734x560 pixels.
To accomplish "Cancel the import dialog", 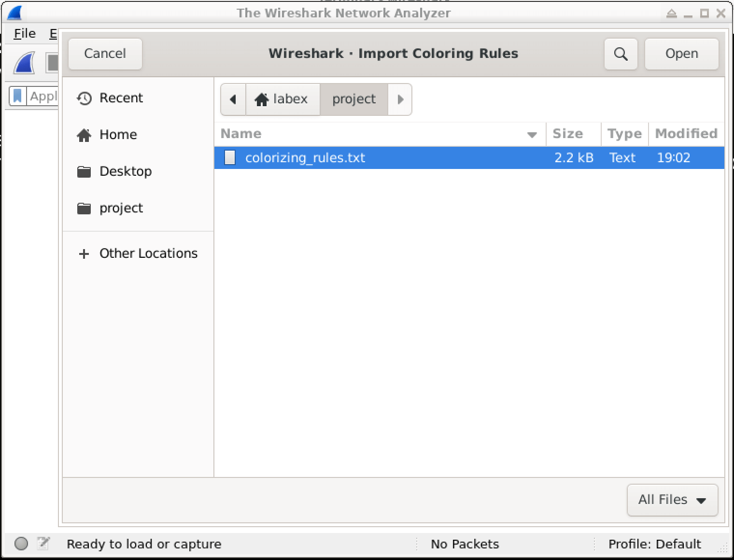I will click(x=105, y=54).
